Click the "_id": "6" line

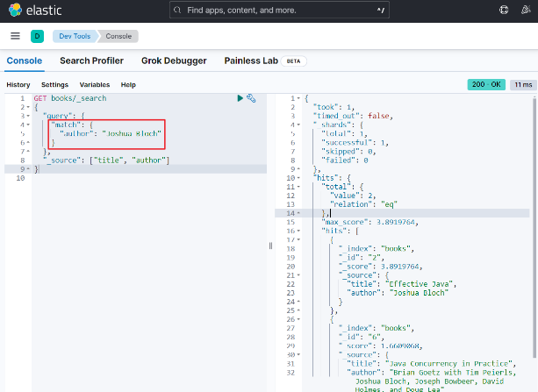(361, 337)
